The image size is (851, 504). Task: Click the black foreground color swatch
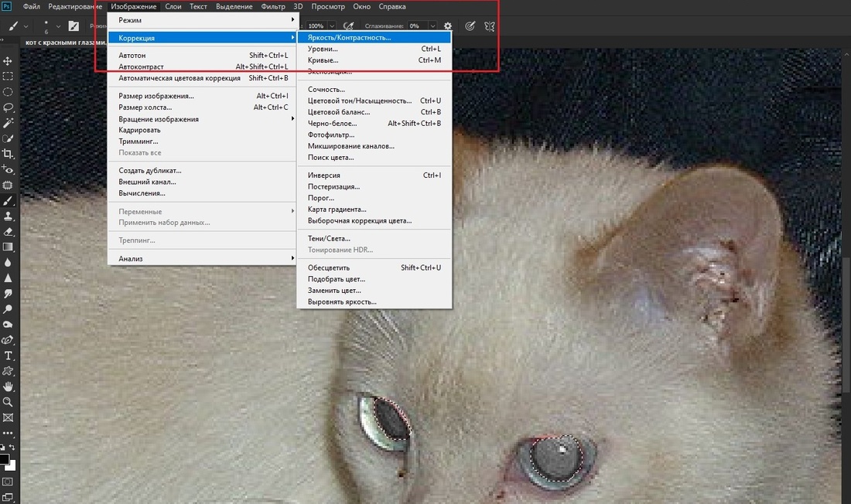(x=5, y=459)
